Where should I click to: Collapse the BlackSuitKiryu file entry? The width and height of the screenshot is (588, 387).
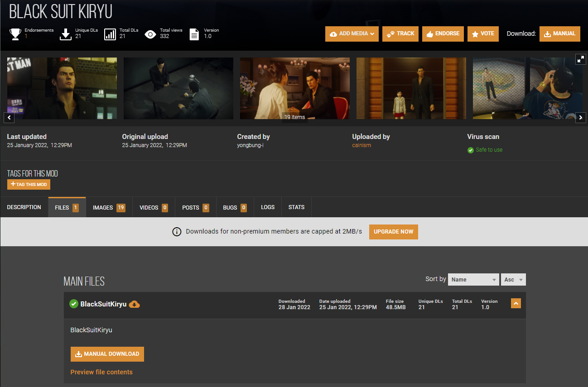516,303
